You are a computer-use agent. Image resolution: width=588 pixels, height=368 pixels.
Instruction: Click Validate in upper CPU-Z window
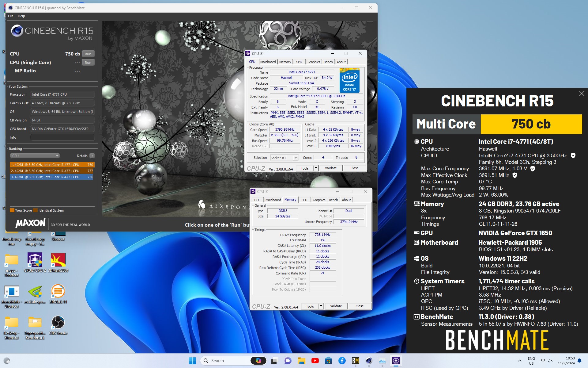331,168
